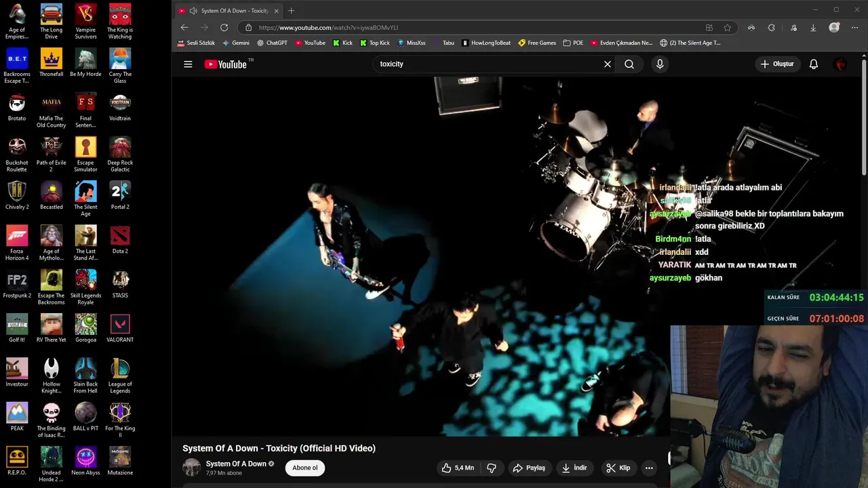Select the Brotato desktop icon
The width and height of the screenshot is (868, 488).
(17, 107)
